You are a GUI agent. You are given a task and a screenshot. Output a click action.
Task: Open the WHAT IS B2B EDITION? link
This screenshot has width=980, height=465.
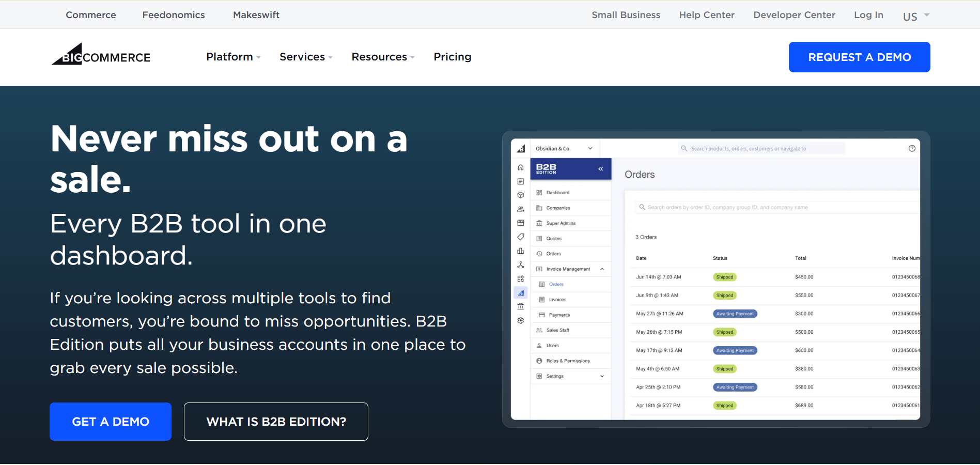coord(276,422)
